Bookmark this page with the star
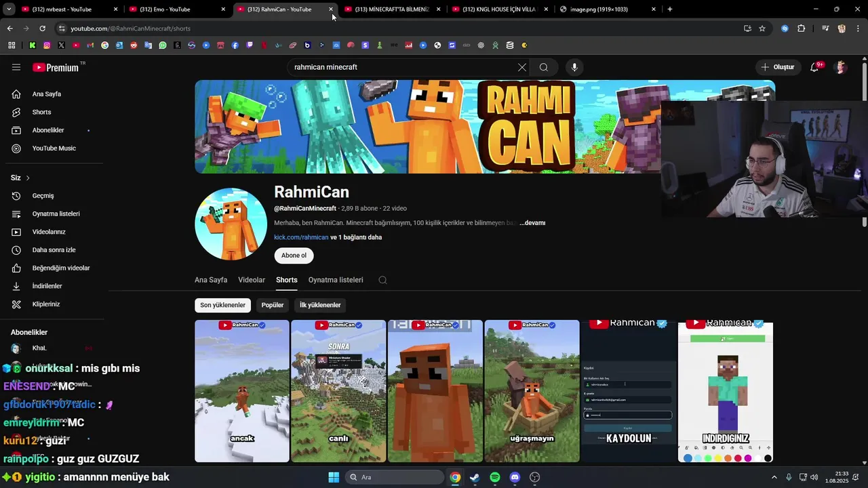 [762, 28]
